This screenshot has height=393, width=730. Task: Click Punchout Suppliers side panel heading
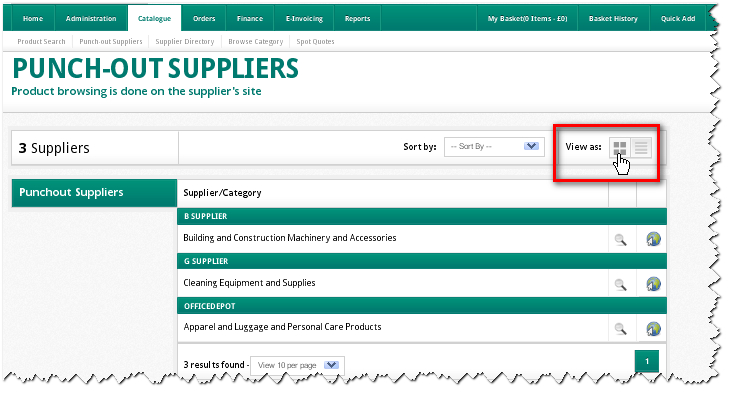pos(94,193)
